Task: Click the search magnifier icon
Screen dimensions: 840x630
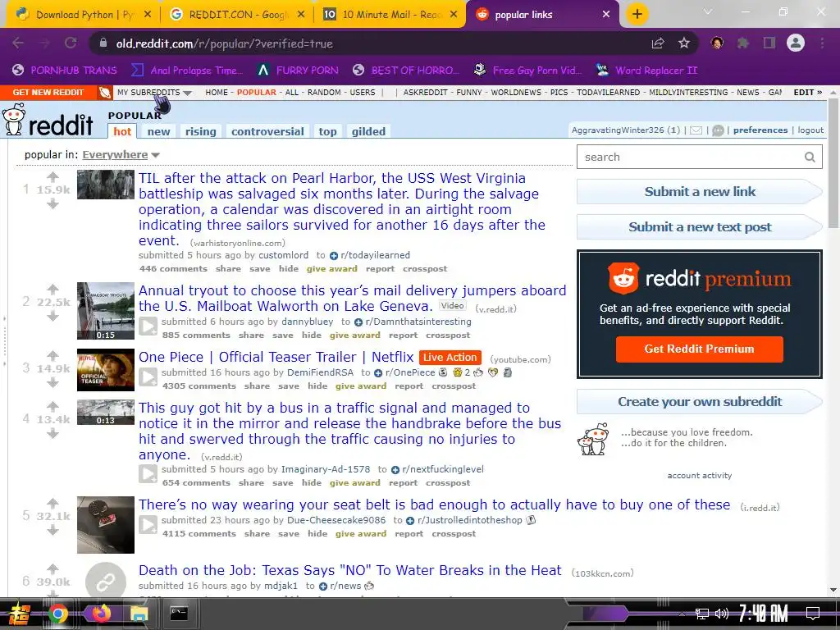Action: (x=810, y=157)
